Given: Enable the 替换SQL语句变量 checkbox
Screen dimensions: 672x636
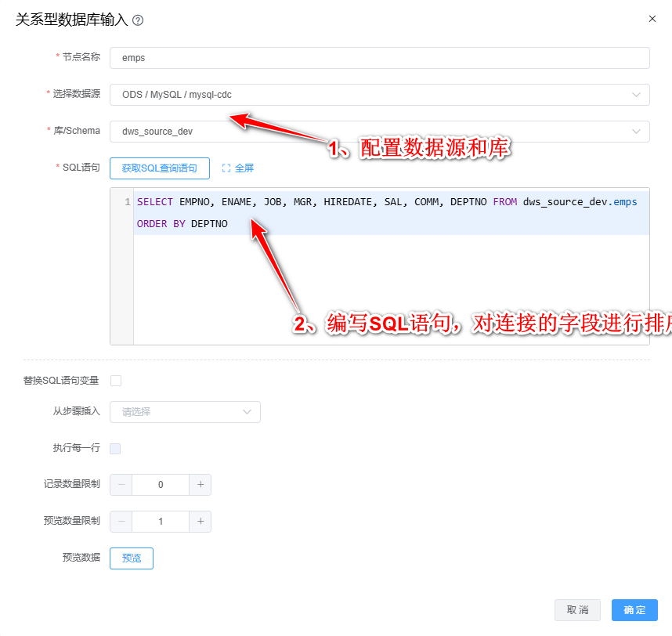Looking at the screenshot, I should click(116, 381).
